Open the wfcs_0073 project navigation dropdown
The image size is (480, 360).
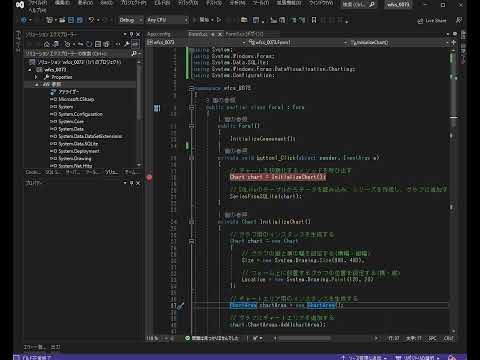coord(196,42)
